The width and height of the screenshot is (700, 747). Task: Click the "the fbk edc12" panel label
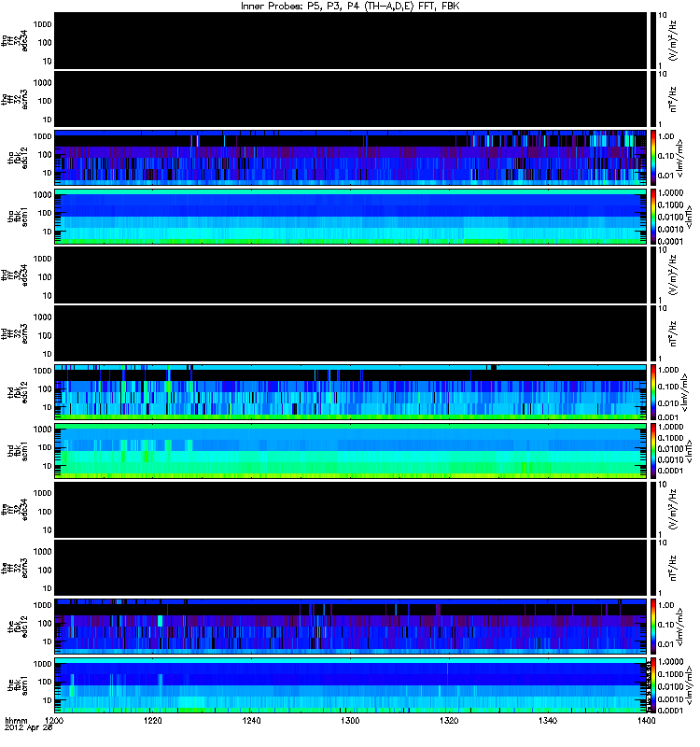tap(18, 627)
